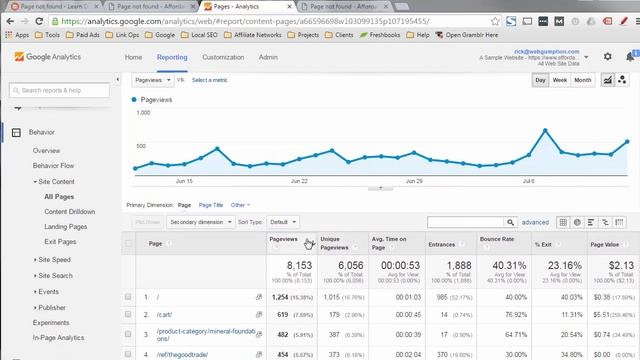Click the Jul peak data point
The width and height of the screenshot is (640, 360).
(545, 131)
